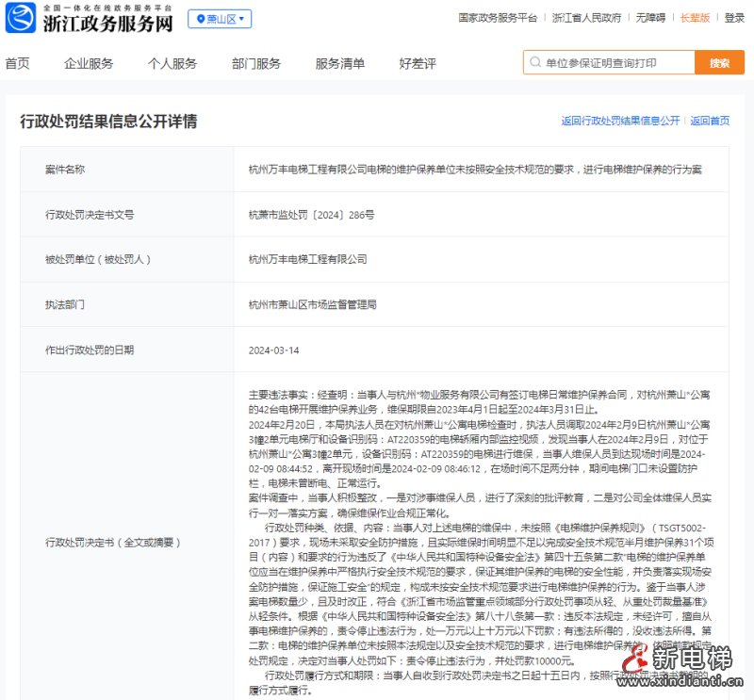This screenshot has height=700, width=754.
Task: Click 登录 to sign in
Action: coord(734,18)
